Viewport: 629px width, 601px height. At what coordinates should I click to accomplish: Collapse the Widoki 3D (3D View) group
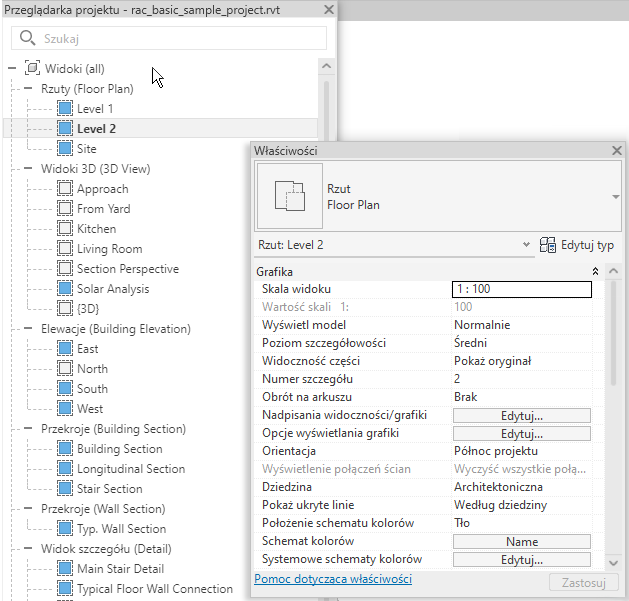pyautogui.click(x=28, y=169)
